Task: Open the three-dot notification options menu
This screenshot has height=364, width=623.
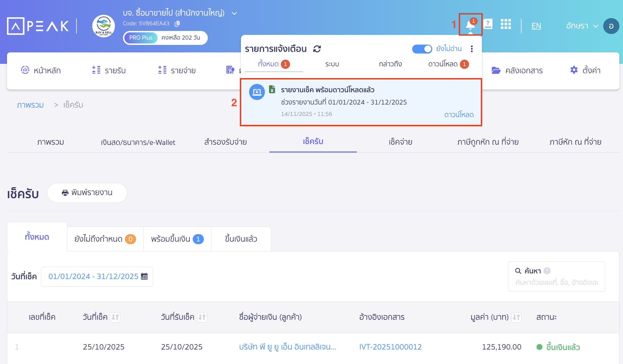Action: (x=472, y=49)
